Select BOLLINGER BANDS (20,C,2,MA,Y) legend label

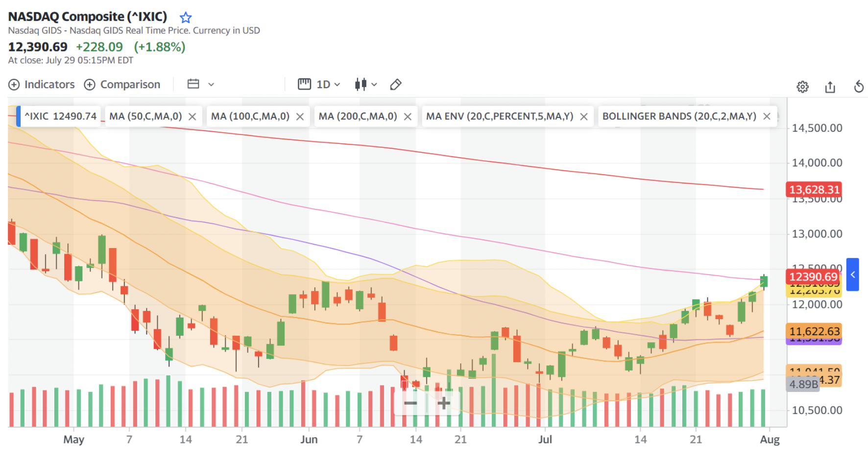pyautogui.click(x=679, y=116)
